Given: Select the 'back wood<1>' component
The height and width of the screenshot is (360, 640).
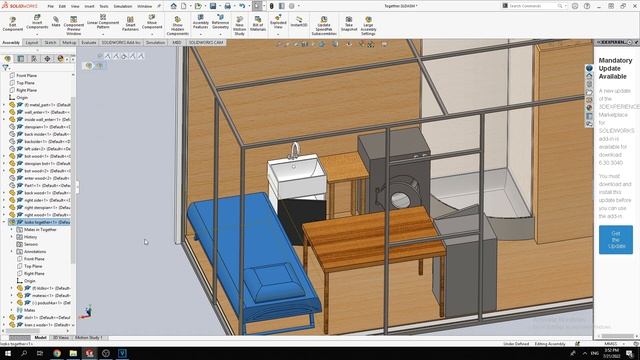Looking at the screenshot, I should (39, 193).
